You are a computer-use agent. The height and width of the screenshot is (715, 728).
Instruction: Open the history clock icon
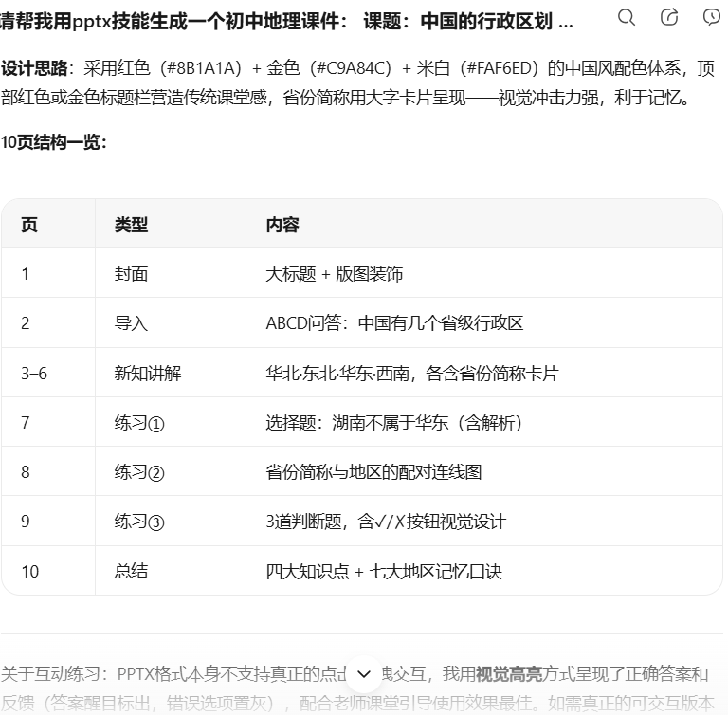[712, 18]
